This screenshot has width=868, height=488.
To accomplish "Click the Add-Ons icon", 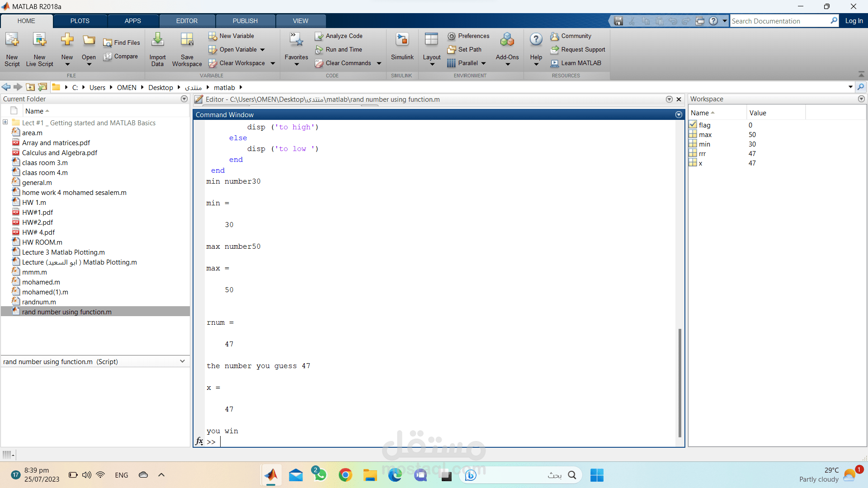I will click(507, 40).
